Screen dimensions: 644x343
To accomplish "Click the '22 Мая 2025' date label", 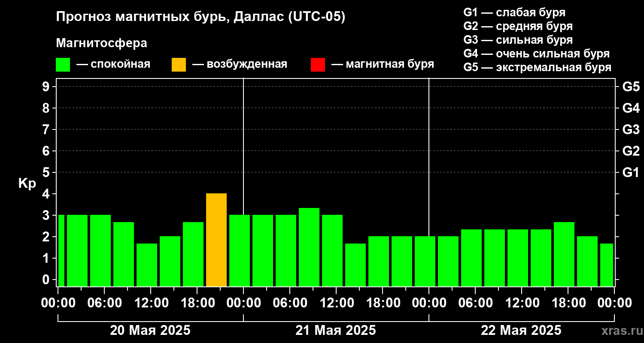I will [x=521, y=330].
